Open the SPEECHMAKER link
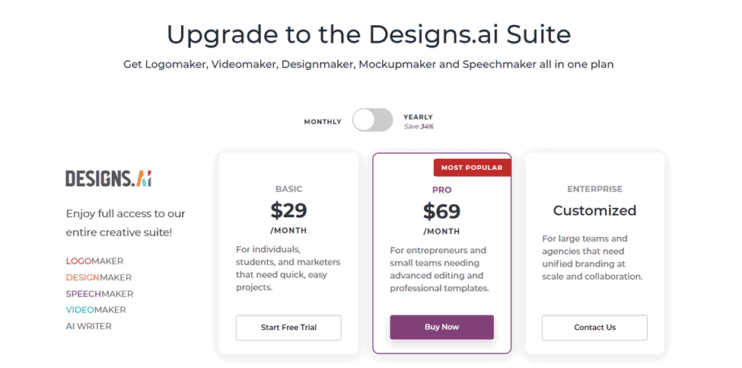 click(99, 294)
